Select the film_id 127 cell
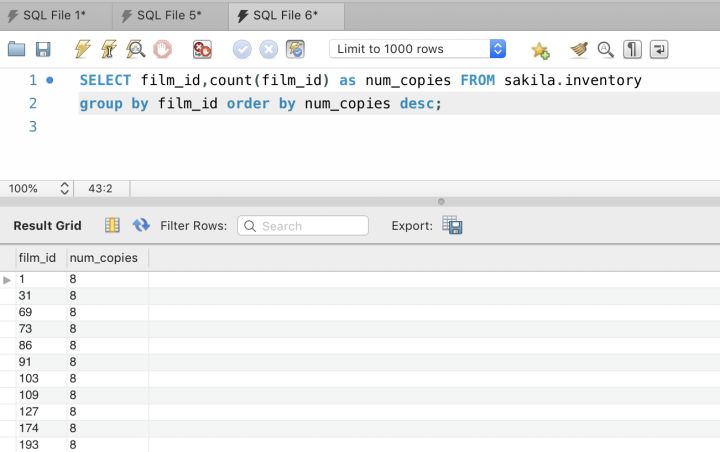 41,411
